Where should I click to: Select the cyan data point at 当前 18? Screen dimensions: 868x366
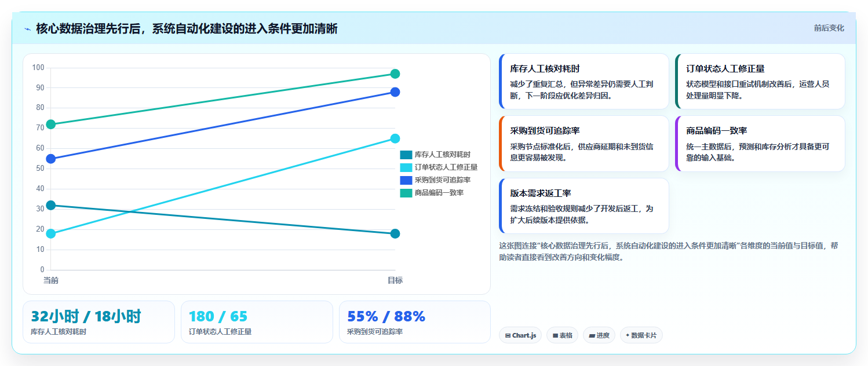tap(51, 233)
